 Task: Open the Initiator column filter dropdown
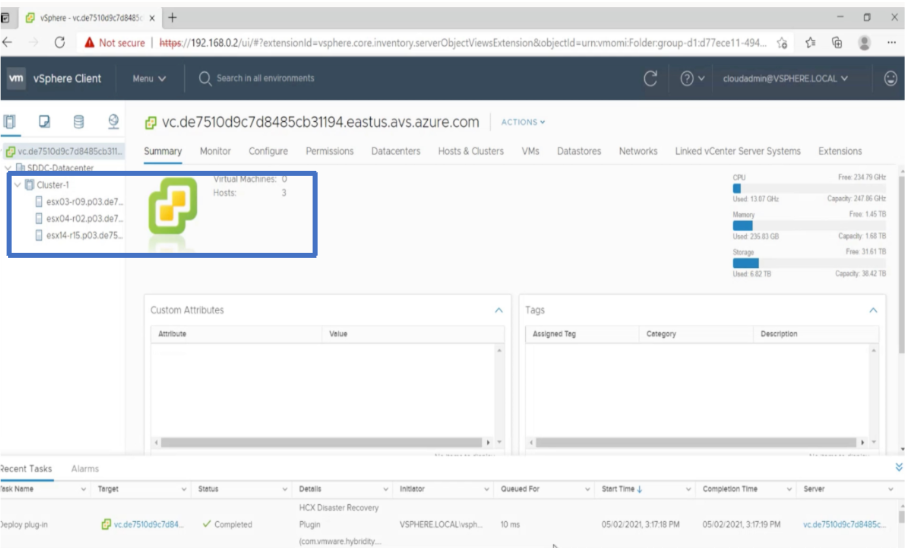[487, 489]
